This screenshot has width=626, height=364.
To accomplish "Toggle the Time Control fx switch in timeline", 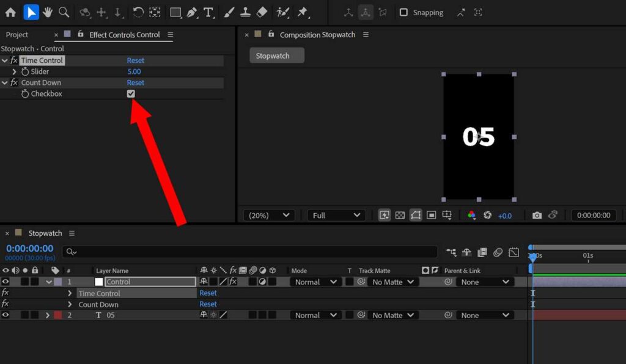I will (5, 293).
